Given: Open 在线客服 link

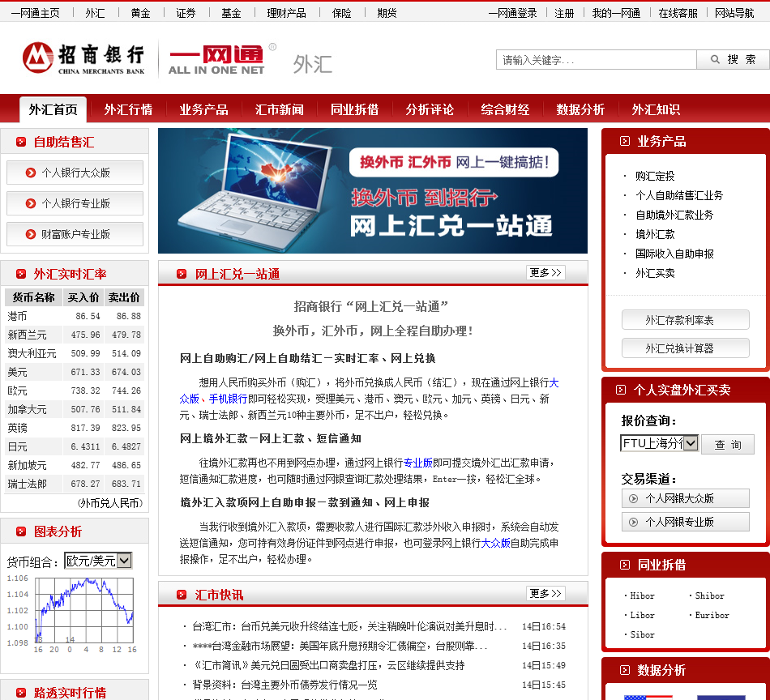Looking at the screenshot, I should point(678,13).
